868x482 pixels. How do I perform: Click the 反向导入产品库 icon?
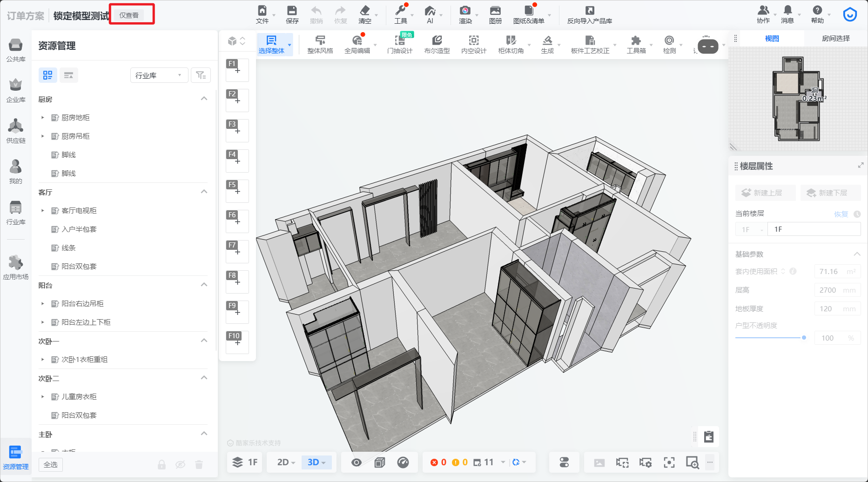589,11
